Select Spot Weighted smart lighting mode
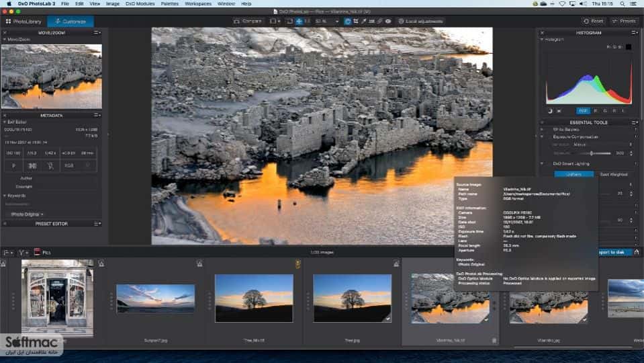This screenshot has width=644, height=363. [x=614, y=174]
